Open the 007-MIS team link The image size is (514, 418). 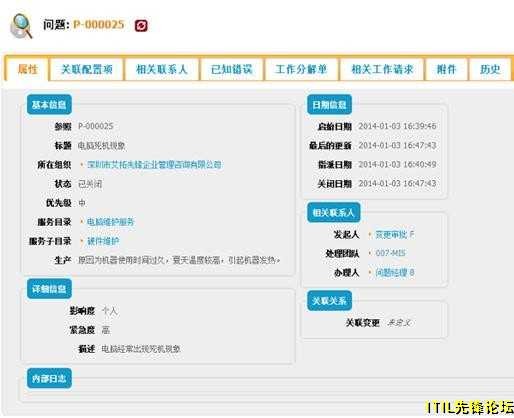tap(390, 253)
